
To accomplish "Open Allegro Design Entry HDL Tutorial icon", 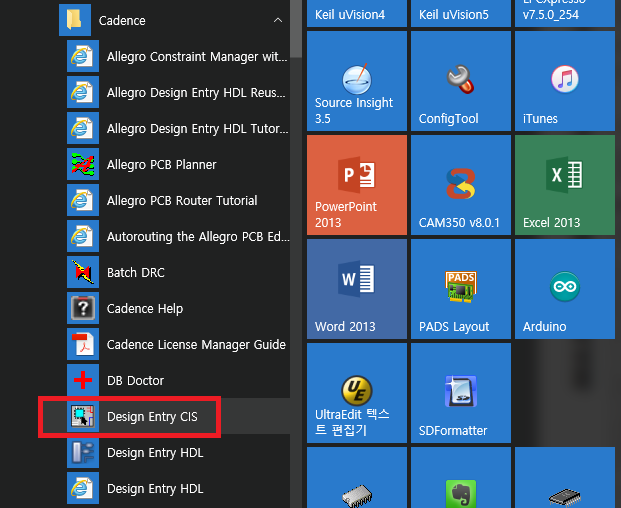I will 83,128.
